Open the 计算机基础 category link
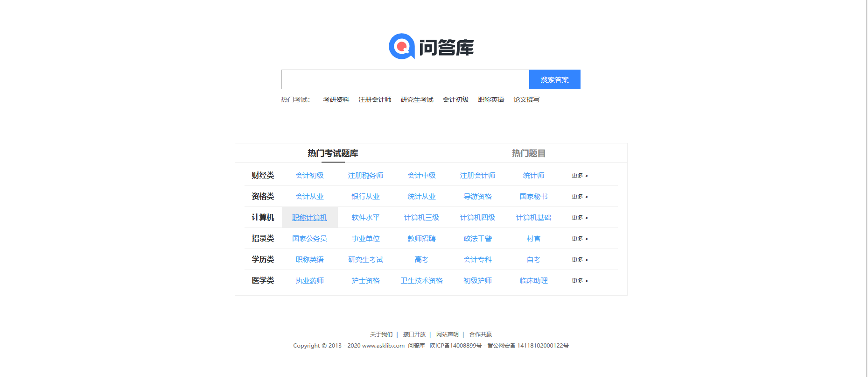This screenshot has width=868, height=377. [x=533, y=218]
